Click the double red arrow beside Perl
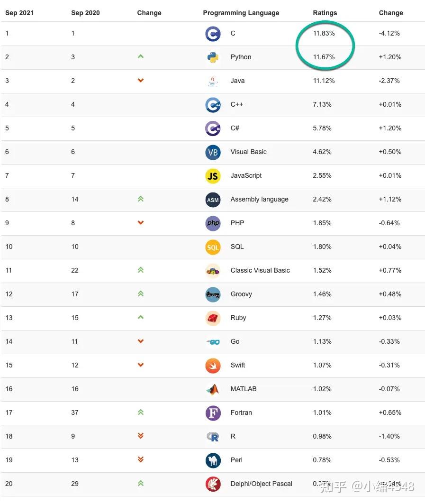 tap(140, 459)
